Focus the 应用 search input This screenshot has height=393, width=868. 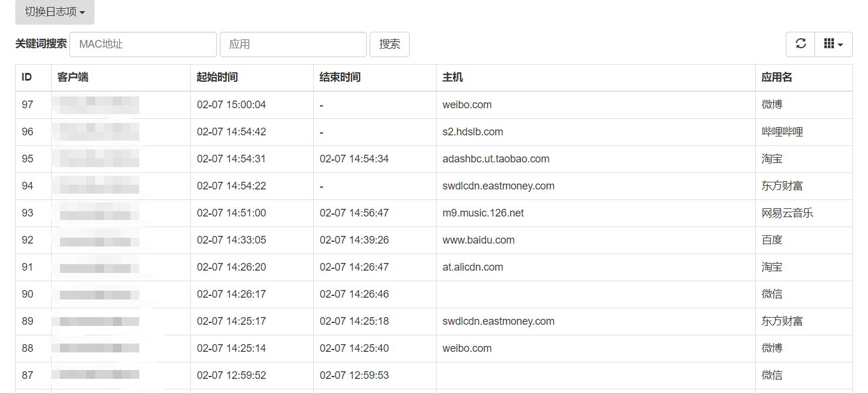click(x=293, y=44)
